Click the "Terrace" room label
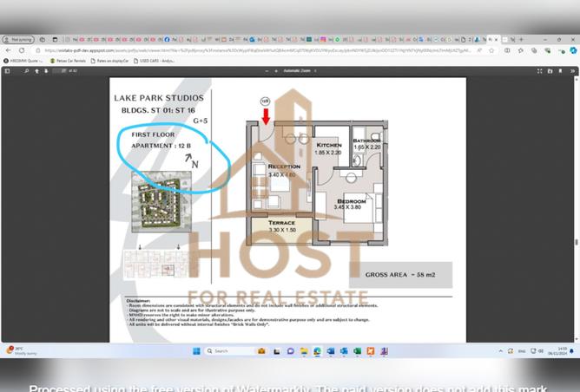 tap(281, 223)
